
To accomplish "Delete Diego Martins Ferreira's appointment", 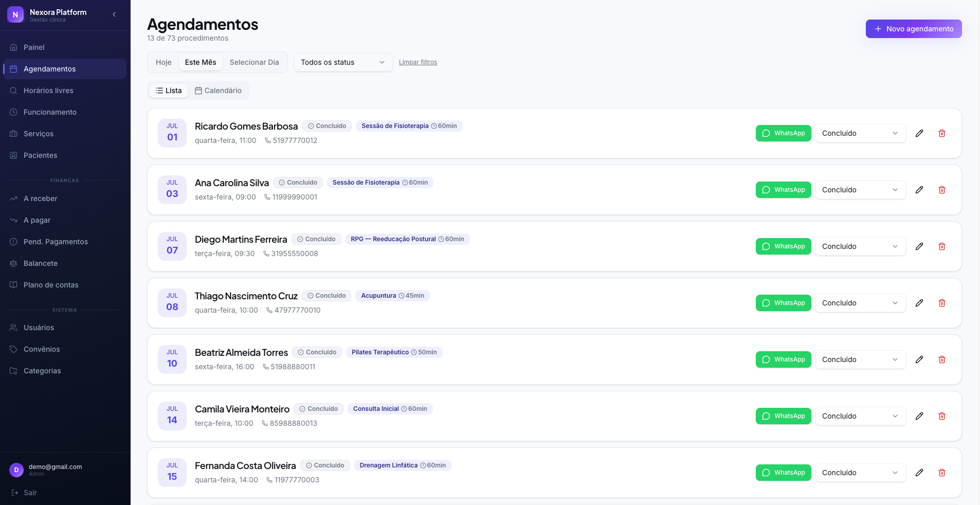I will [x=942, y=246].
